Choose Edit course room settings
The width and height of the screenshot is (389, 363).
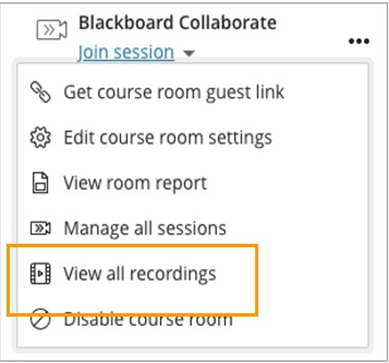[x=168, y=137]
